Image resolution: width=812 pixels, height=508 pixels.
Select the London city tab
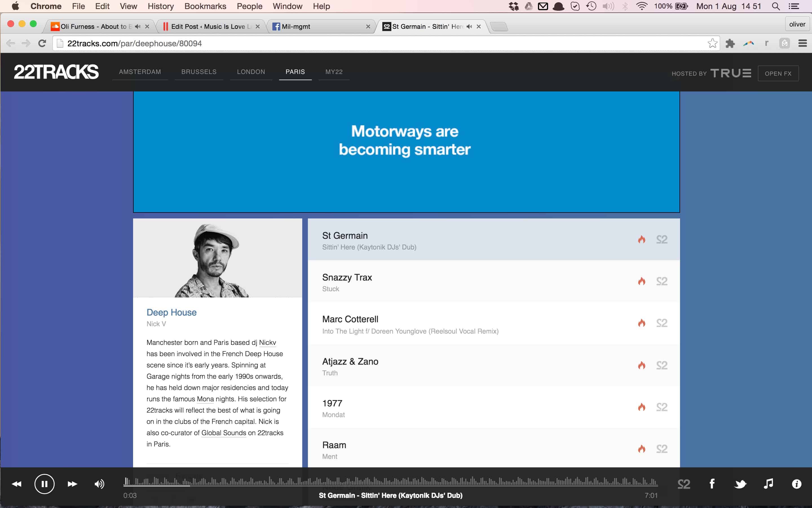click(251, 72)
